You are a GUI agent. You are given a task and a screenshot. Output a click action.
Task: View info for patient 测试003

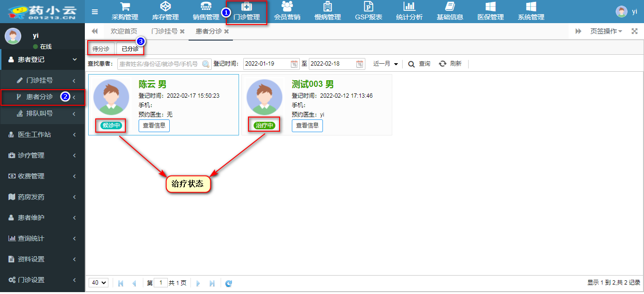pyautogui.click(x=307, y=126)
